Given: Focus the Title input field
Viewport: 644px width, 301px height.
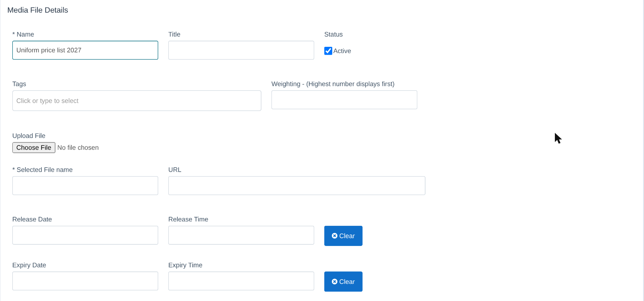Looking at the screenshot, I should (x=241, y=50).
